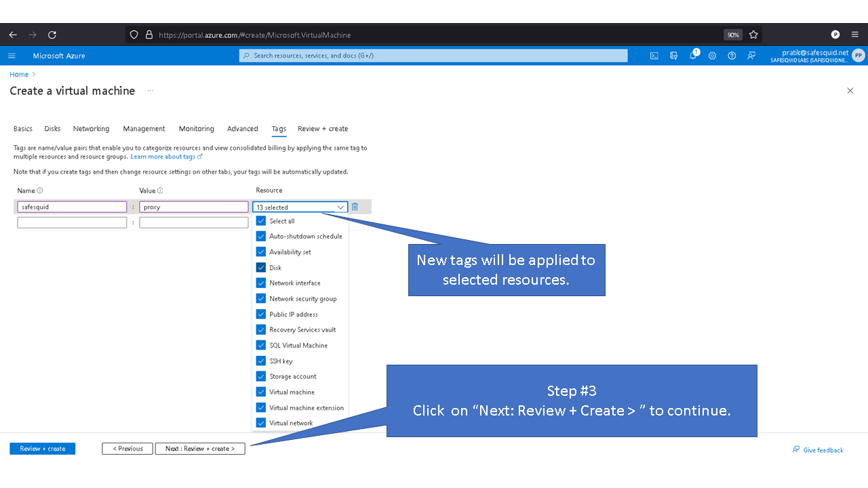The height and width of the screenshot is (488, 868).
Task: Open the browser hamburger menu
Action: click(x=854, y=35)
